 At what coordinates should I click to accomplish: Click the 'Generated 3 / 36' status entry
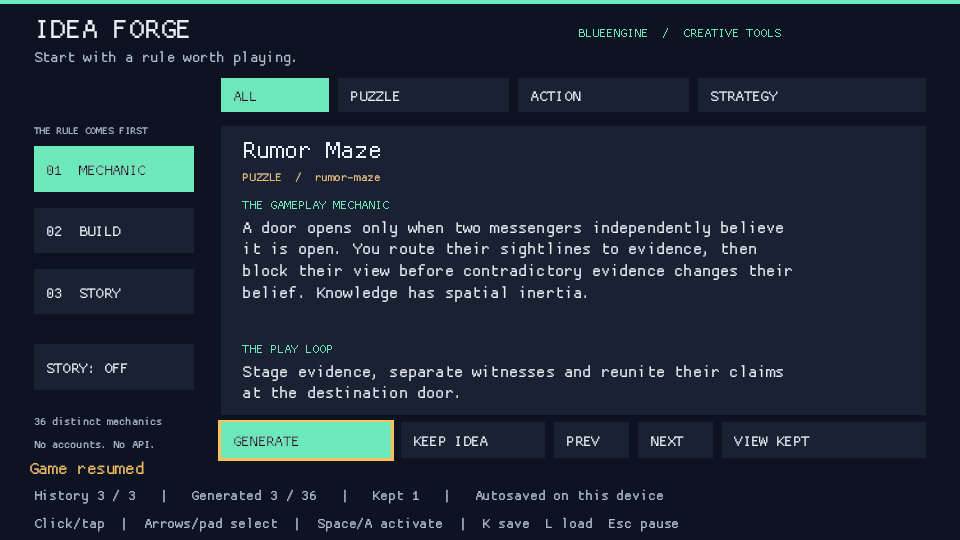(254, 496)
